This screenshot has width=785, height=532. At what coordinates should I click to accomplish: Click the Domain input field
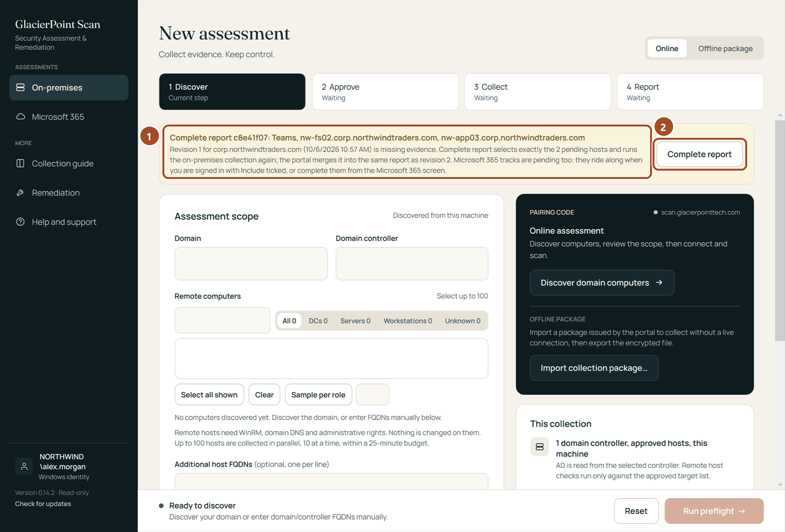click(x=251, y=264)
